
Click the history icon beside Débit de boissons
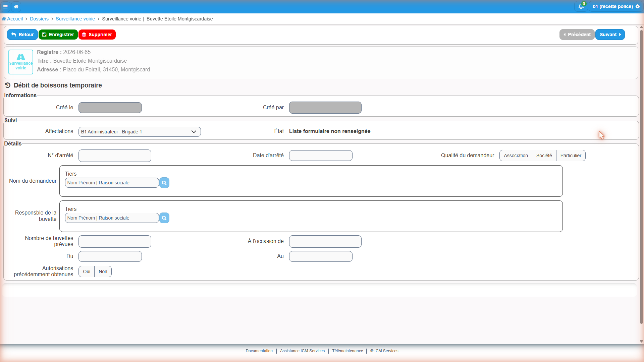click(x=8, y=85)
